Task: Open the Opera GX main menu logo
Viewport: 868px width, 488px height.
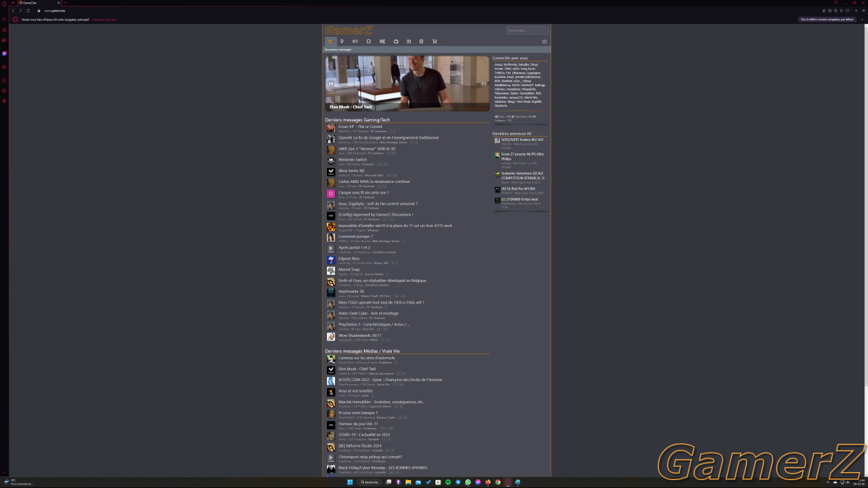Action: click(x=4, y=4)
